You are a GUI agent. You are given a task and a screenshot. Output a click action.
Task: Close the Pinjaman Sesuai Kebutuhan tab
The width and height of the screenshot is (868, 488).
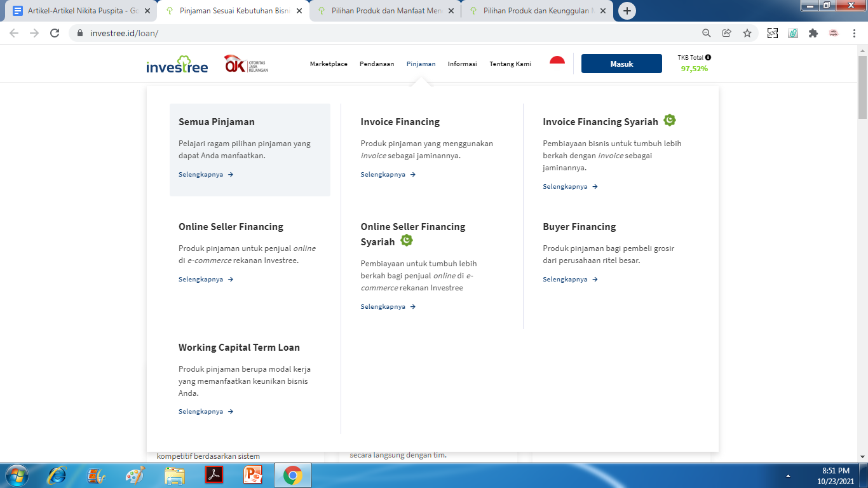[299, 11]
